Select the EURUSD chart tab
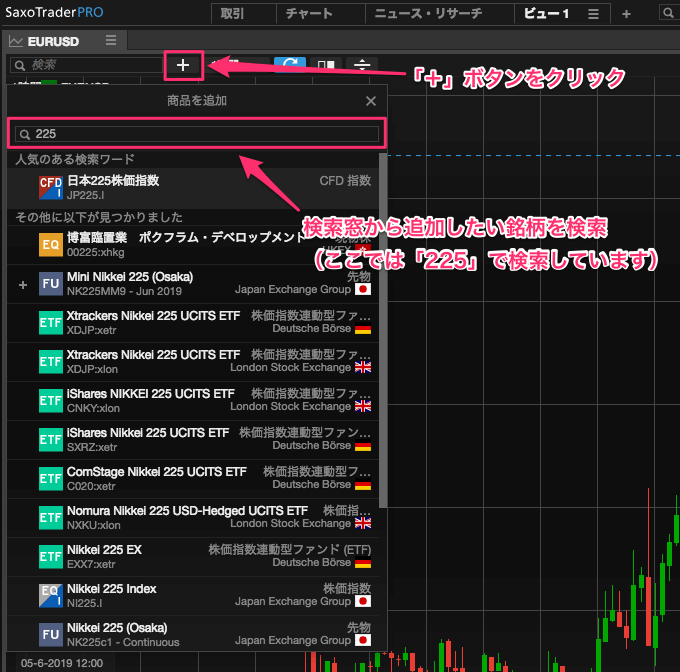 click(65, 42)
